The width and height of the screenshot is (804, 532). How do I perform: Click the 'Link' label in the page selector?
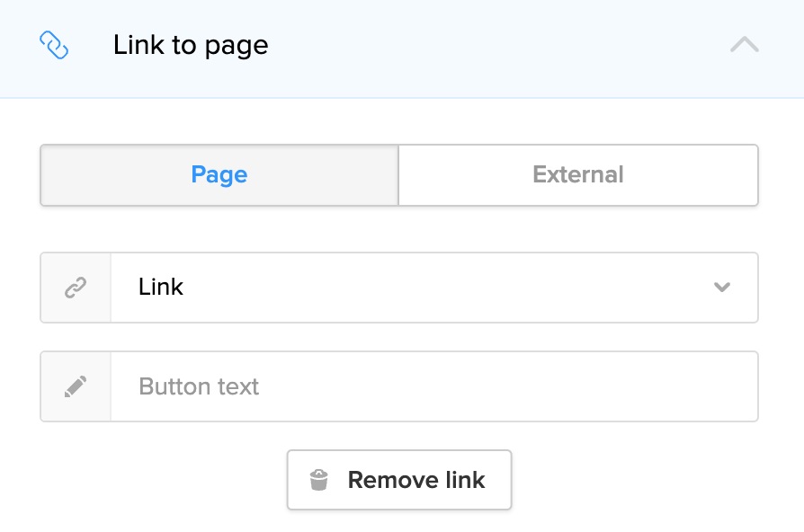[161, 288]
